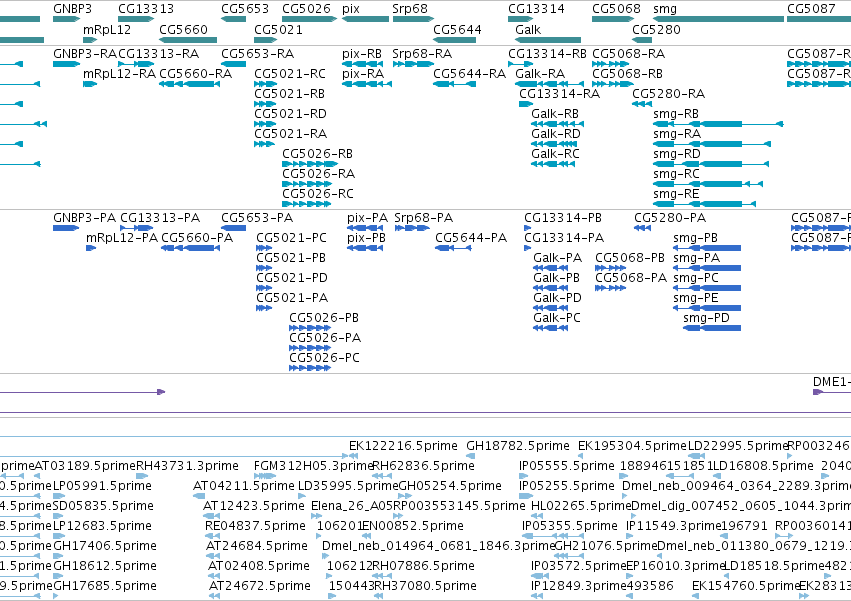Screen dimensions: 851x601
Task: Select EST RE04837.5prime label
Action: tap(256, 527)
